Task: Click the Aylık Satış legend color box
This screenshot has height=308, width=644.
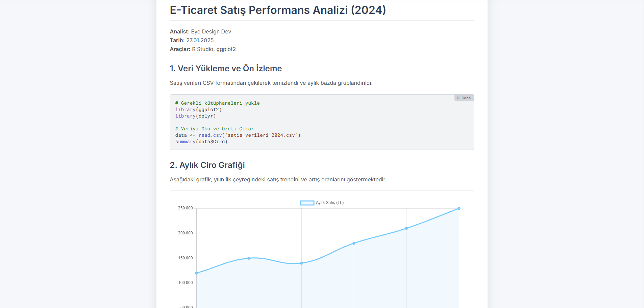Action: tap(307, 203)
